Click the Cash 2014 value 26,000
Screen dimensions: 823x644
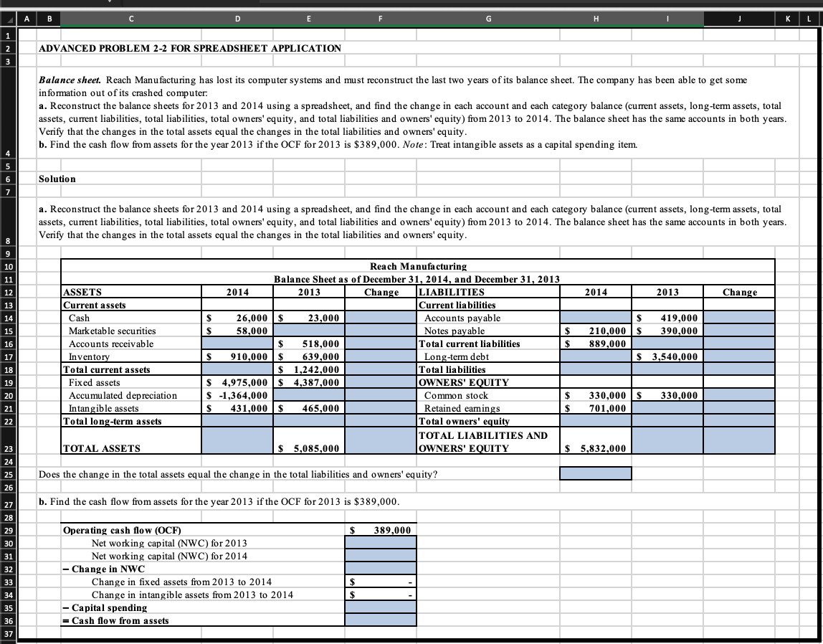click(x=237, y=318)
